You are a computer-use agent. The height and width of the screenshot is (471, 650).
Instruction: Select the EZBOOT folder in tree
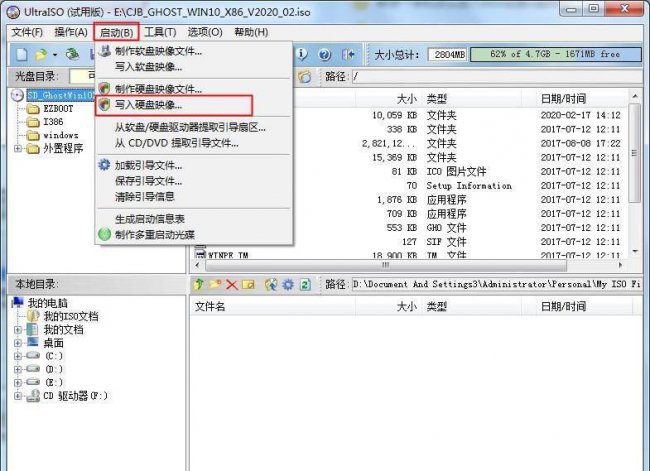coord(58,109)
